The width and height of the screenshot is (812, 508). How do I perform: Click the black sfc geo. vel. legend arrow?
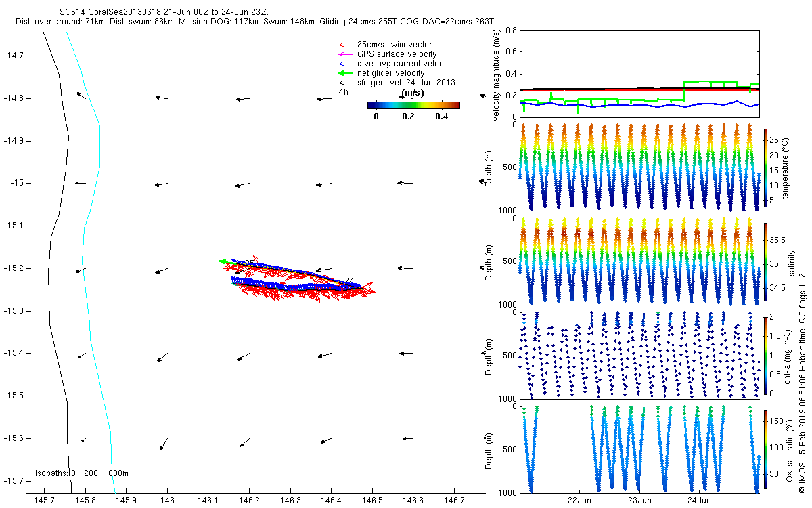click(x=346, y=83)
